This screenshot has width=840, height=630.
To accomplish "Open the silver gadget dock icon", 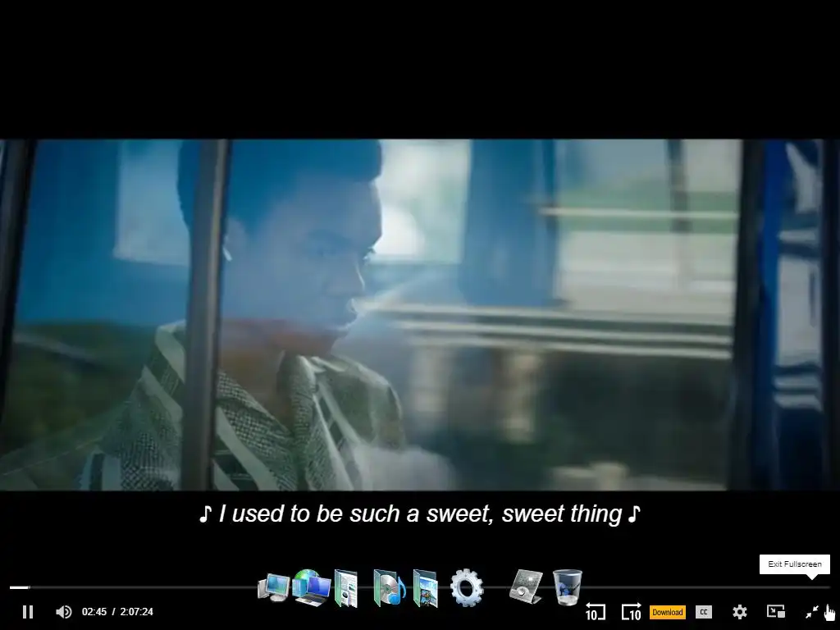I will [526, 587].
